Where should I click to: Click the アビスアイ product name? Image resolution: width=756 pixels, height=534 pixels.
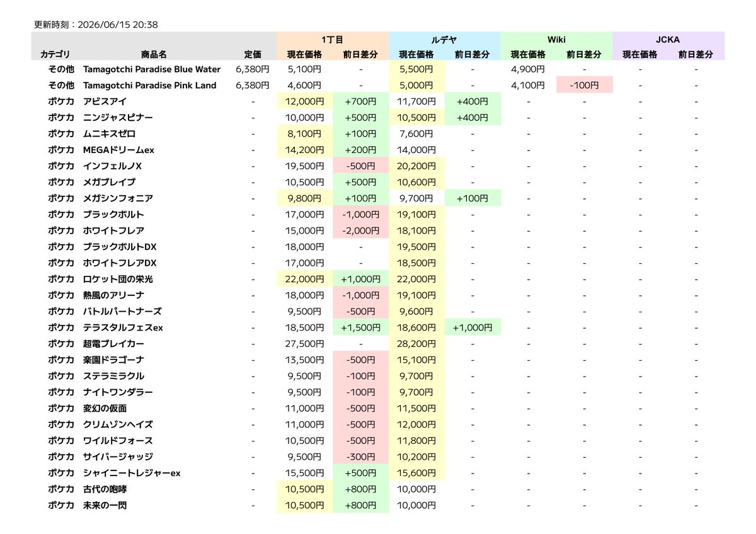pyautogui.click(x=105, y=101)
